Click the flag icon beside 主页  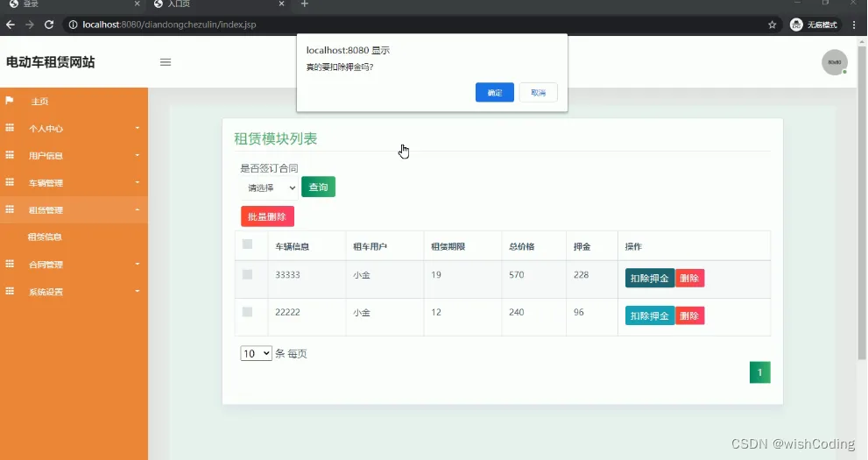10,100
